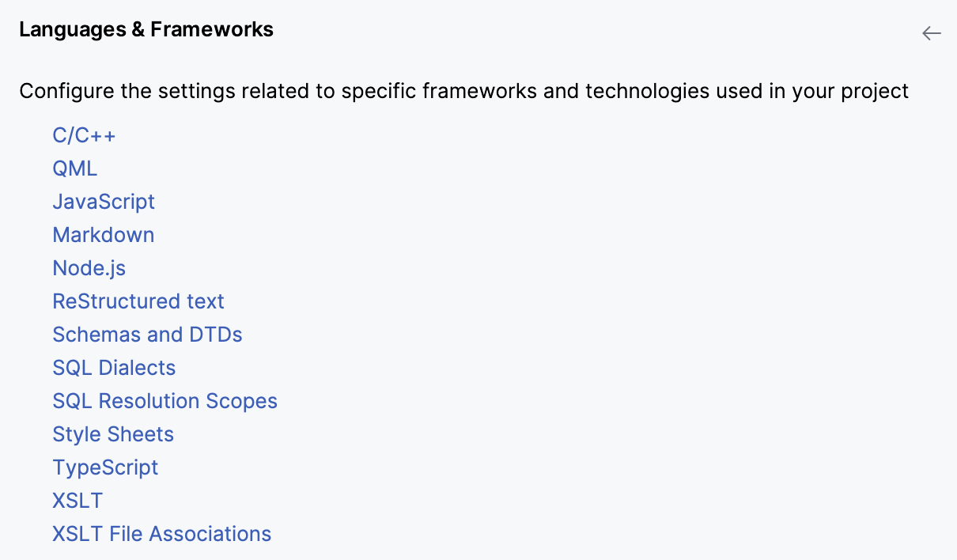Open XSLT File Associations

[x=161, y=533]
